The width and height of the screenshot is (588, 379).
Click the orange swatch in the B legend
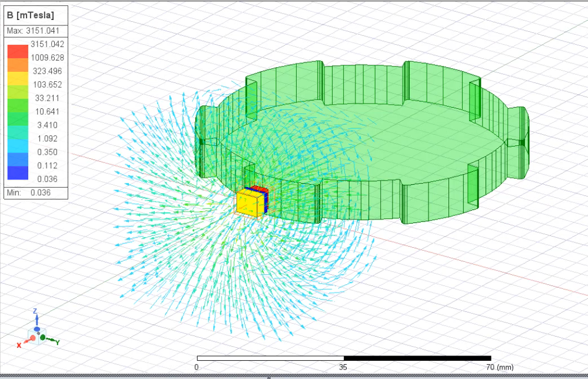point(18,65)
